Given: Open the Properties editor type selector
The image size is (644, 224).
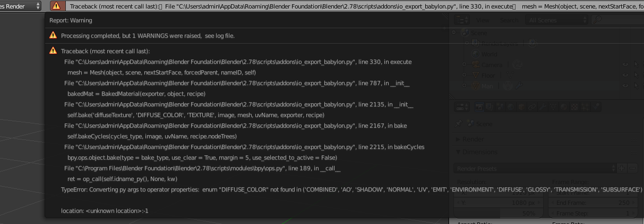Looking at the screenshot, I should 462,107.
